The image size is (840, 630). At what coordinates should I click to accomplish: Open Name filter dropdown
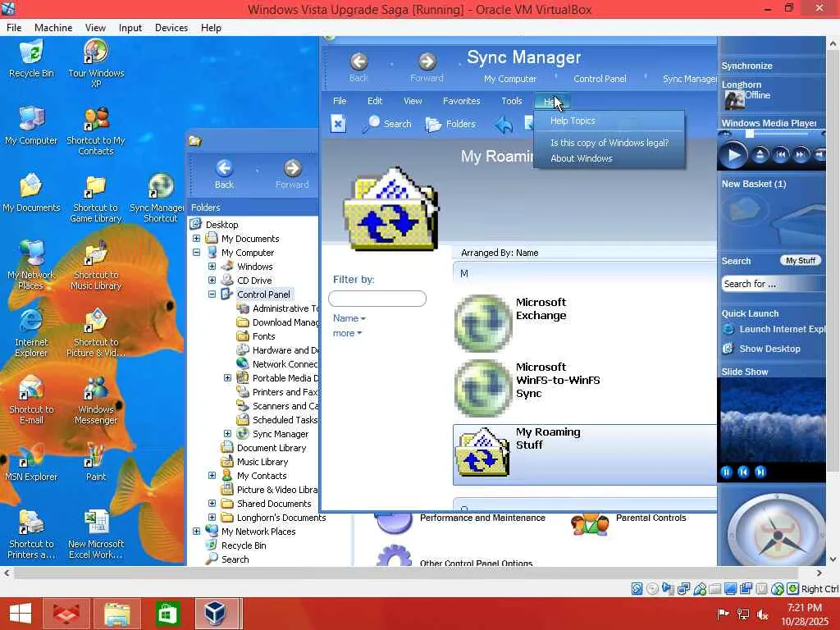[x=349, y=318]
